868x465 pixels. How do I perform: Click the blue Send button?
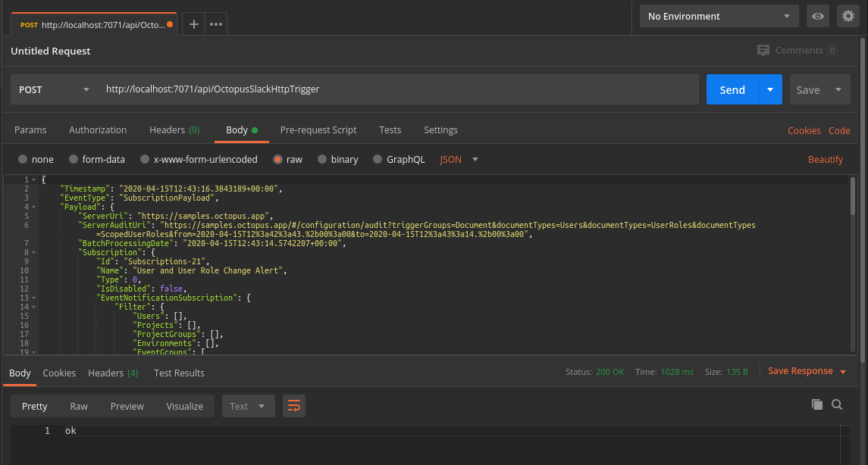coord(732,89)
